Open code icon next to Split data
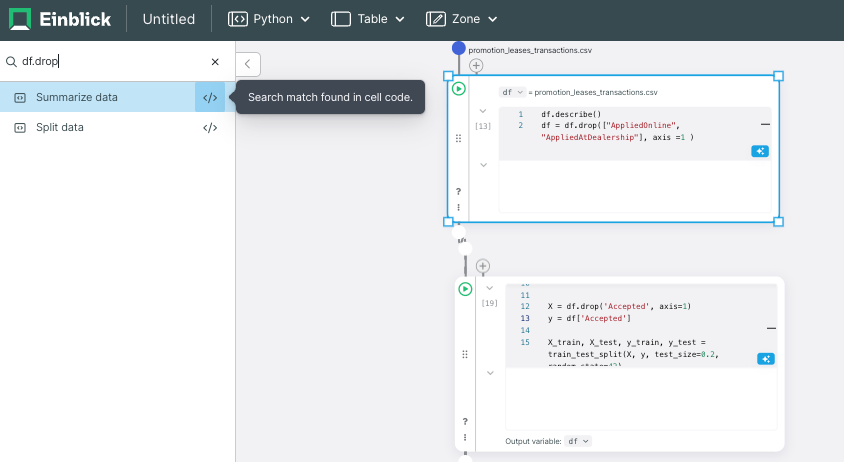The width and height of the screenshot is (844, 462). 210,128
